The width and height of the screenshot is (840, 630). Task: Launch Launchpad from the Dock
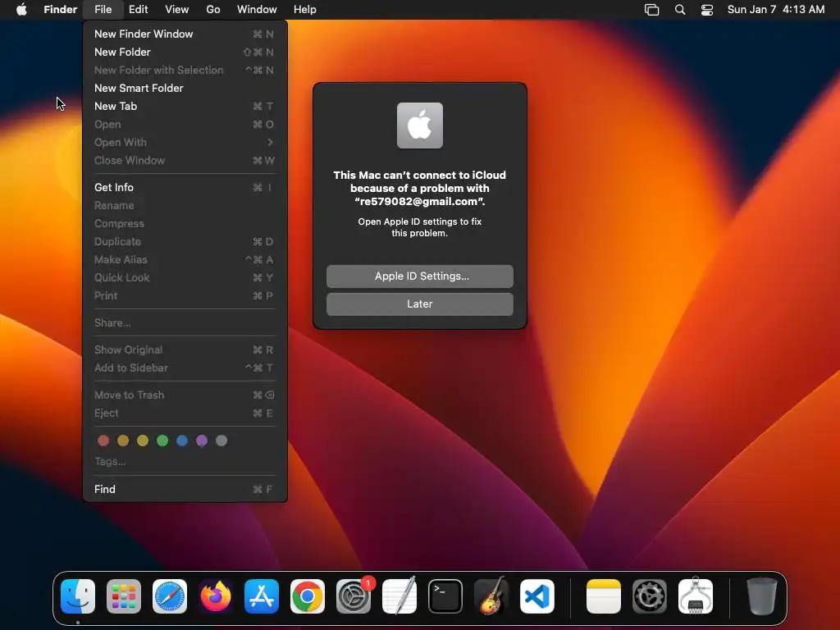tap(124, 596)
